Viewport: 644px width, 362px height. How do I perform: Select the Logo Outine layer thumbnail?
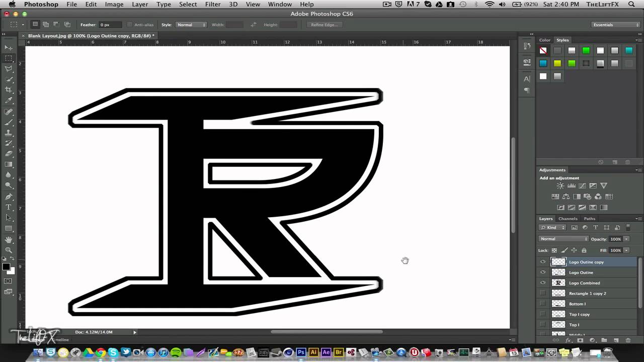(558, 273)
